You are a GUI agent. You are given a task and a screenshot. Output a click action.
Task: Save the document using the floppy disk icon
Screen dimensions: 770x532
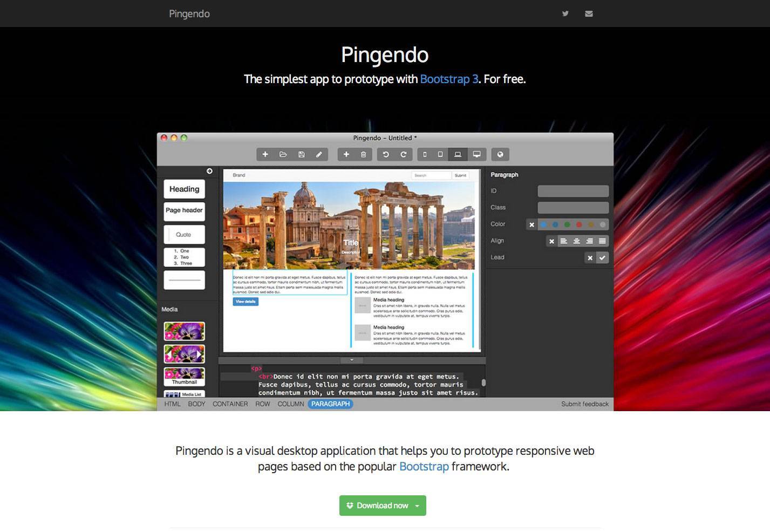[301, 154]
